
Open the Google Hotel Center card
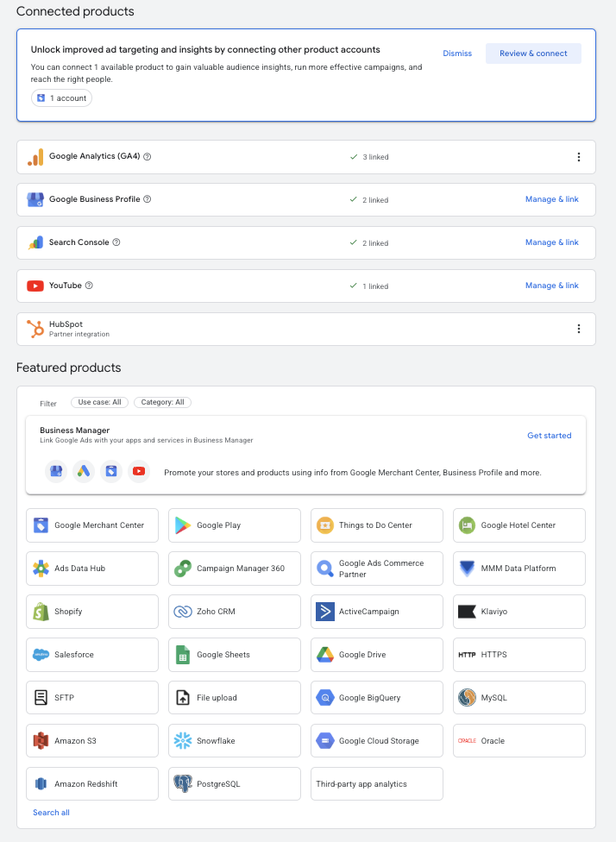(519, 525)
